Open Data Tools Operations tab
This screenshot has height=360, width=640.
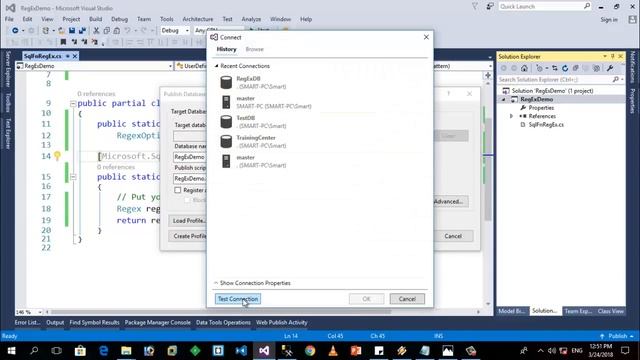click(x=223, y=322)
